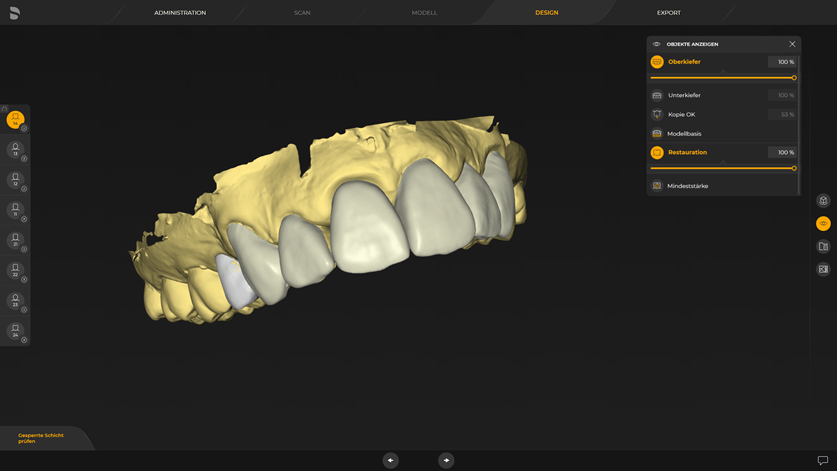
Task: Select tooth 13 in the left sidebar
Action: (x=15, y=149)
